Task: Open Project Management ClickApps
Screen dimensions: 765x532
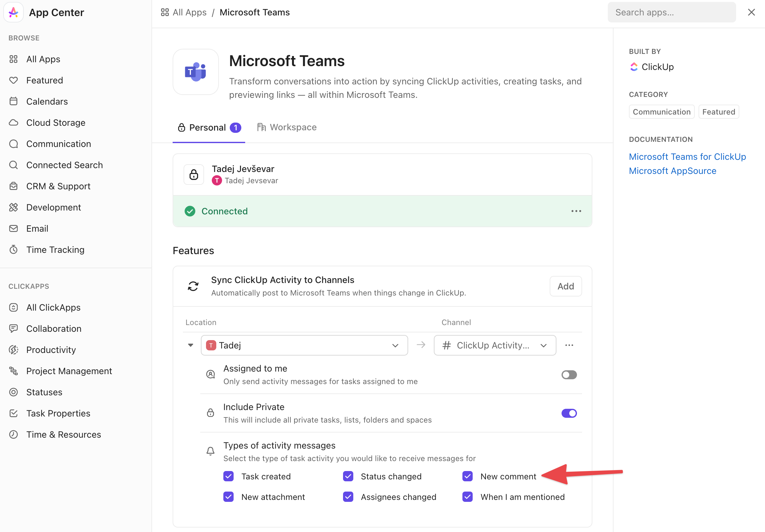Action: (x=69, y=371)
